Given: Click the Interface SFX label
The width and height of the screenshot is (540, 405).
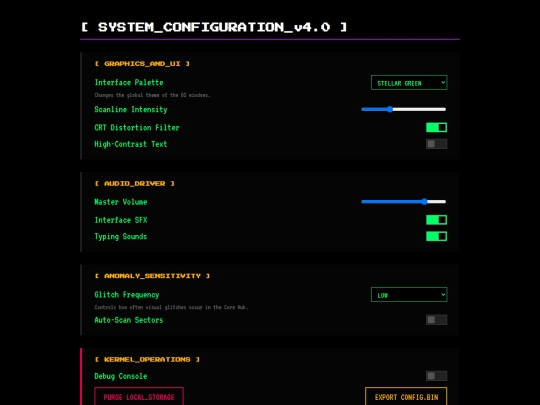Looking at the screenshot, I should pos(121,220).
